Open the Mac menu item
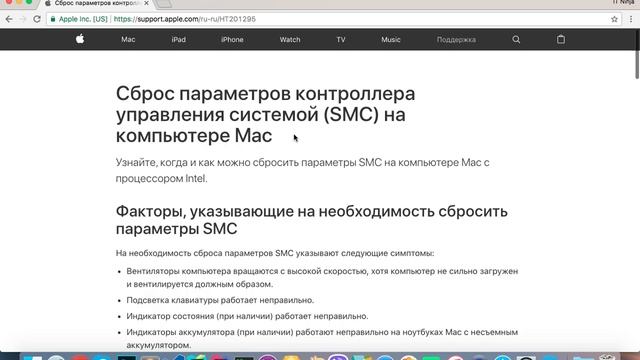The width and height of the screenshot is (640, 360). [128, 40]
